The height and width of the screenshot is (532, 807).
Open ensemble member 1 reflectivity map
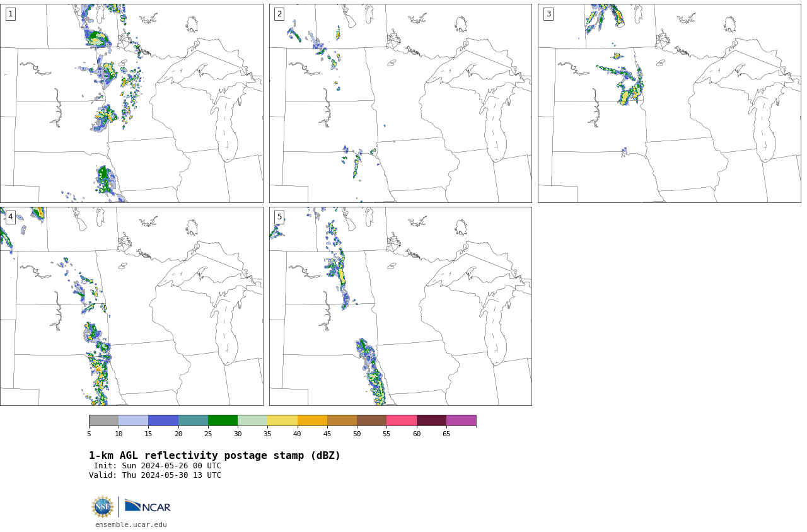click(131, 103)
